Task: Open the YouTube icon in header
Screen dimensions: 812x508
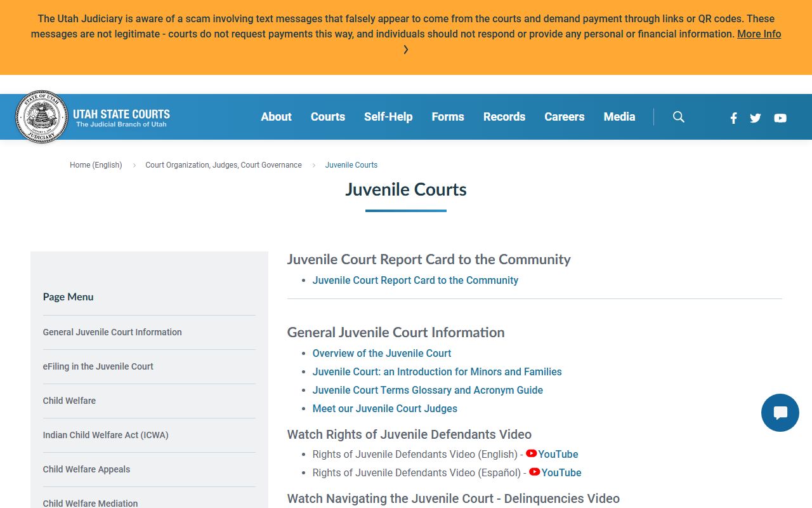Action: tap(780, 118)
